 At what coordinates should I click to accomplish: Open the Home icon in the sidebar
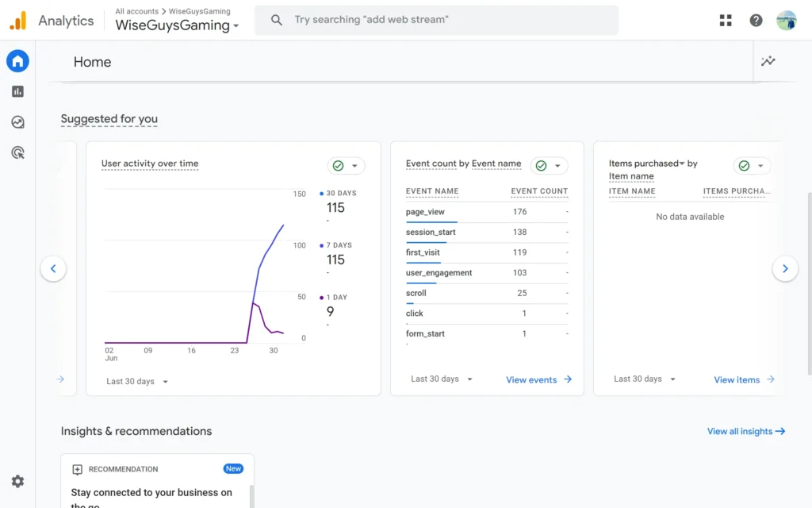coord(17,61)
